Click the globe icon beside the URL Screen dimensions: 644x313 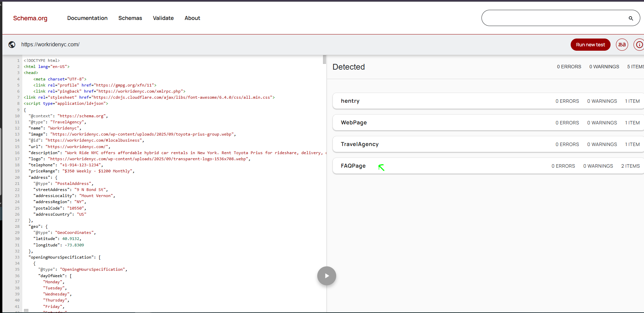pyautogui.click(x=12, y=45)
